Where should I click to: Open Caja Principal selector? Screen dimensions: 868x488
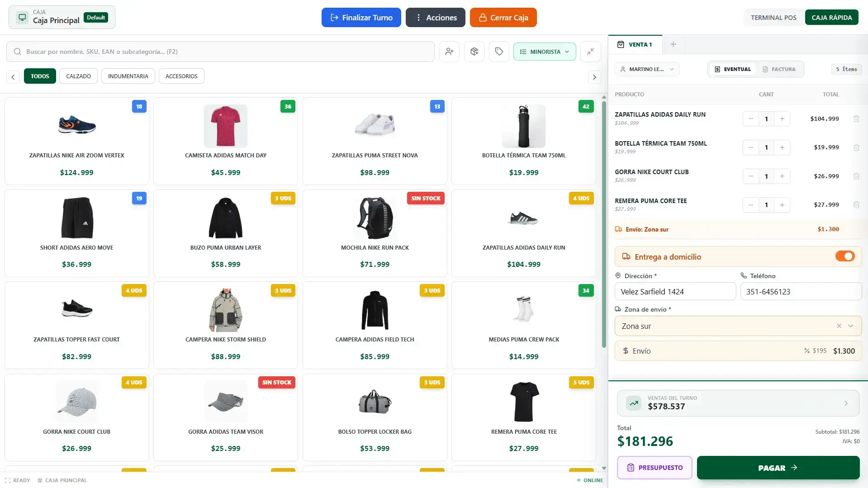pyautogui.click(x=62, y=18)
